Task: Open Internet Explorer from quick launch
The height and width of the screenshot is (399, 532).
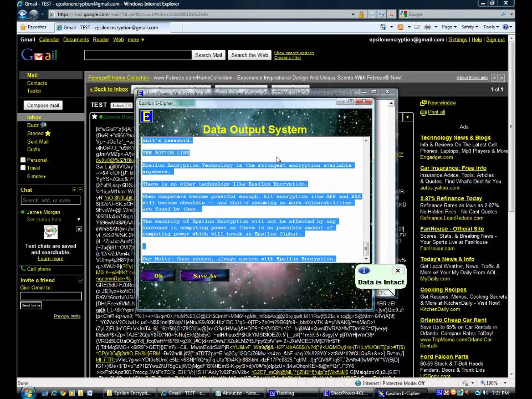Action: pyautogui.click(x=54, y=393)
